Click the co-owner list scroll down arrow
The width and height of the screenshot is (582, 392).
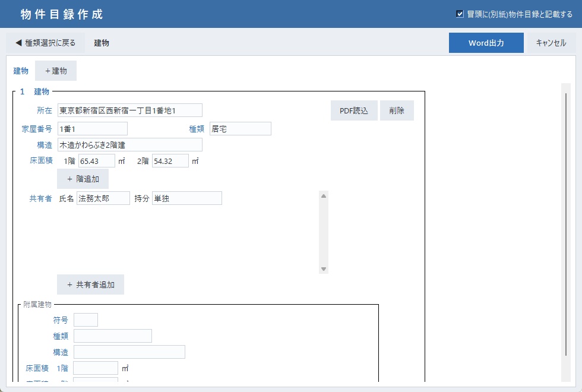(x=324, y=268)
